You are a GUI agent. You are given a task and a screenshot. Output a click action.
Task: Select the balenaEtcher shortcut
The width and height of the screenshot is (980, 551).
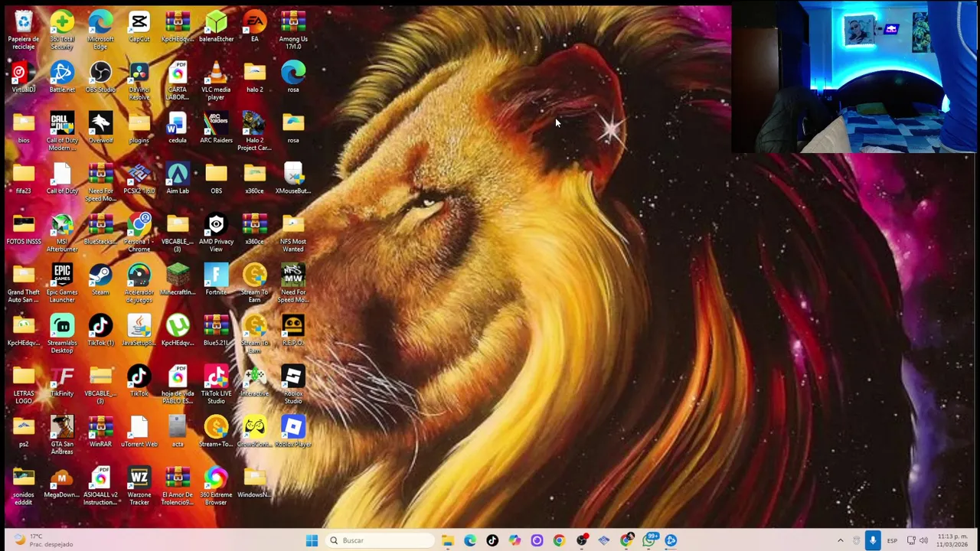[216, 26]
